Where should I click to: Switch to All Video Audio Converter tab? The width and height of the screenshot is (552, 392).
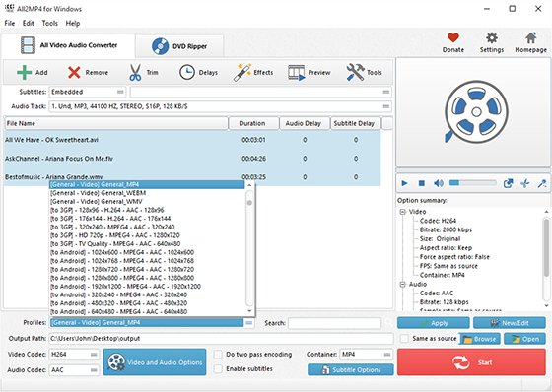69,45
